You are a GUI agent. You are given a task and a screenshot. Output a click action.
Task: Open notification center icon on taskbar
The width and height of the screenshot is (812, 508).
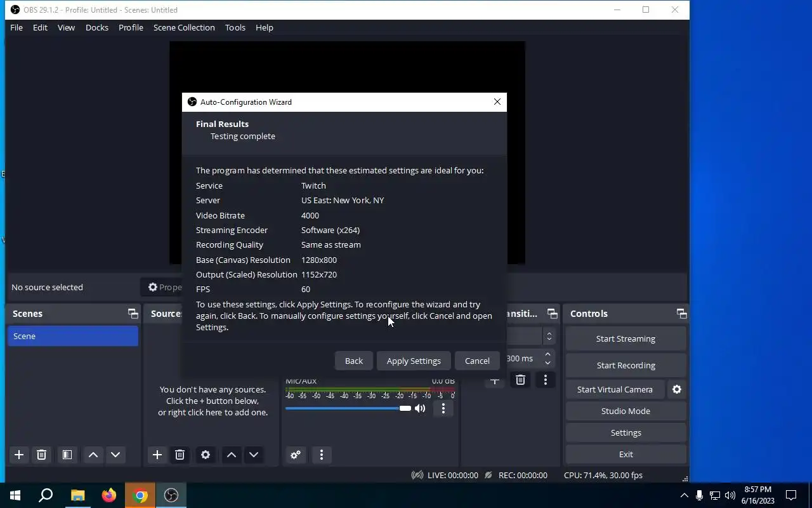(791, 495)
